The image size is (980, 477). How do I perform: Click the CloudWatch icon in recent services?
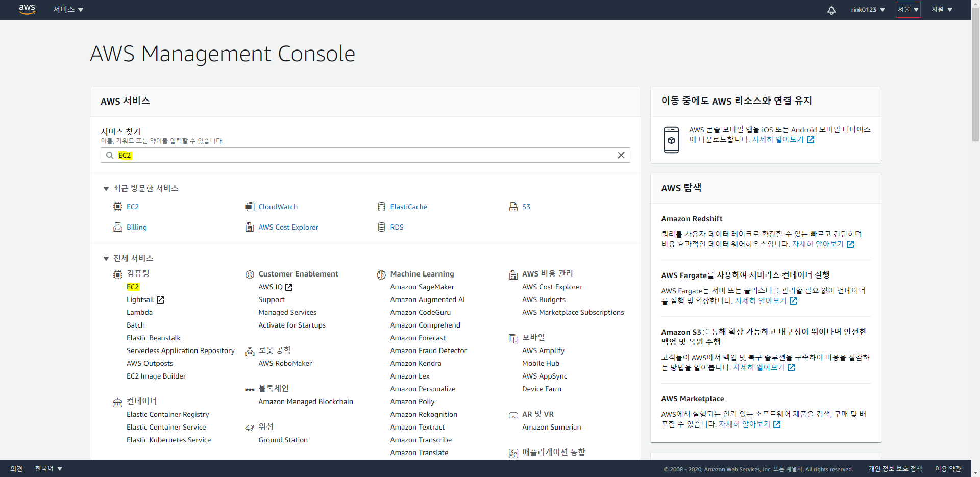(x=250, y=207)
